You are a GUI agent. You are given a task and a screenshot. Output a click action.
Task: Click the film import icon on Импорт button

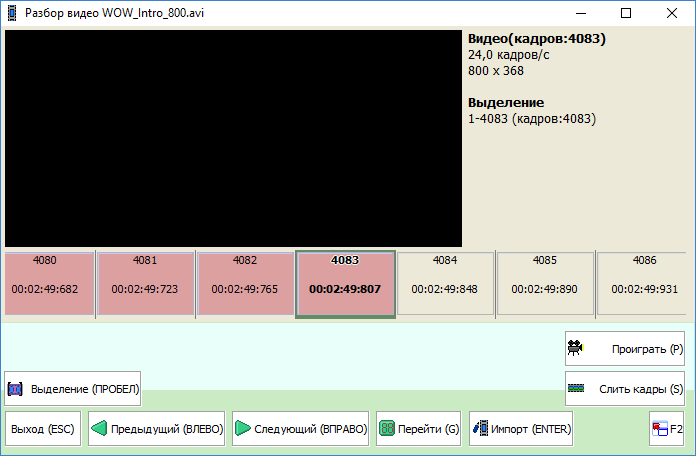pyautogui.click(x=480, y=428)
